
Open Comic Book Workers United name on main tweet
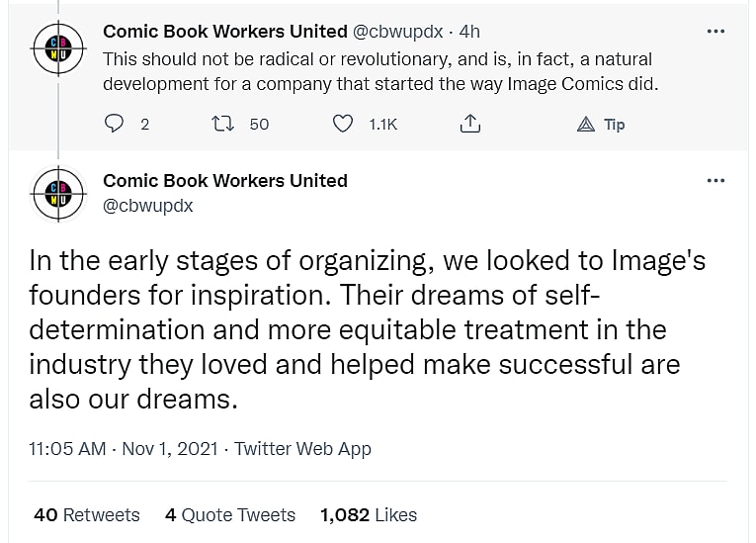225,181
